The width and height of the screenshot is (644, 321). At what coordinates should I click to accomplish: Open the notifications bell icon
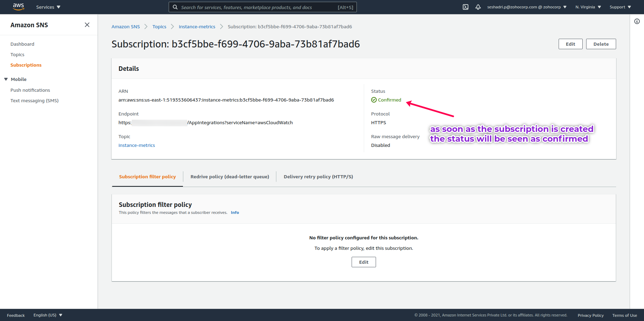tap(478, 7)
